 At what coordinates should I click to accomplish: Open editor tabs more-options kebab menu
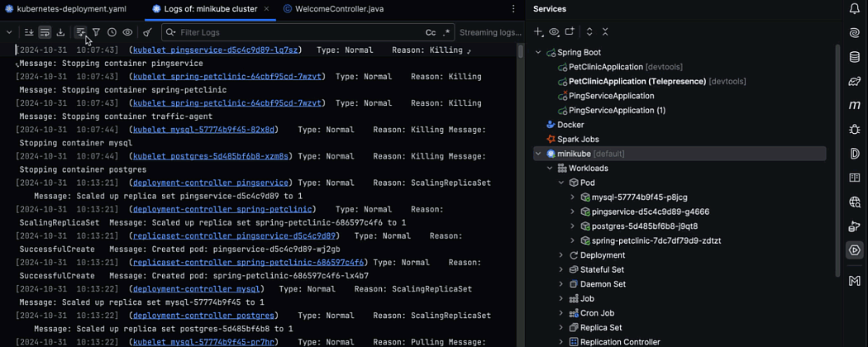coord(513,9)
